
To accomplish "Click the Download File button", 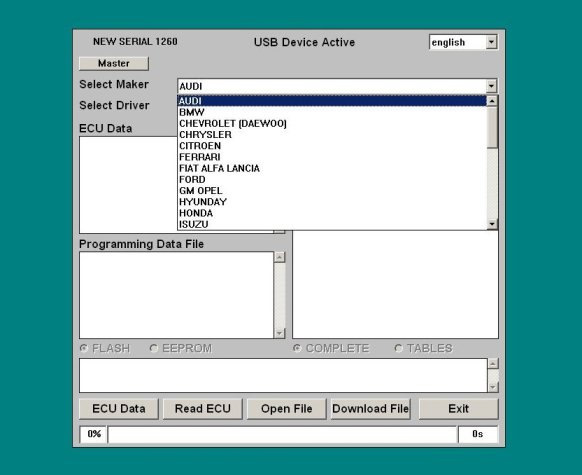I will pyautogui.click(x=370, y=409).
